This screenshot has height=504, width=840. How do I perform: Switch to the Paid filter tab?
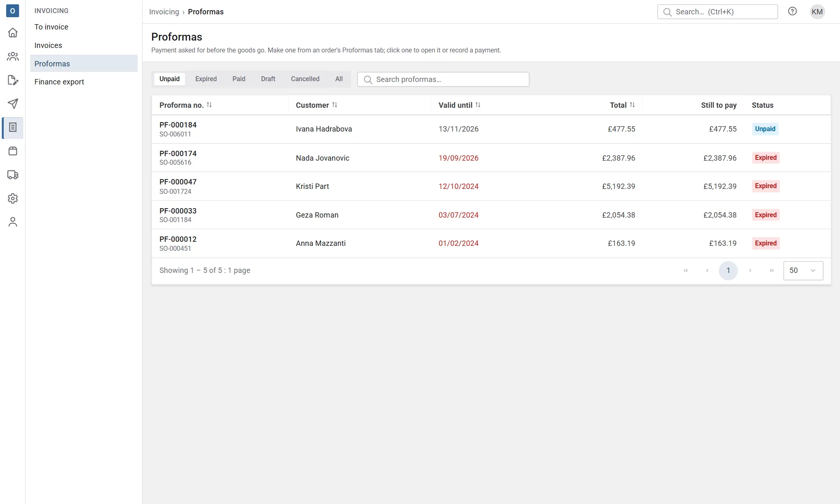click(239, 79)
